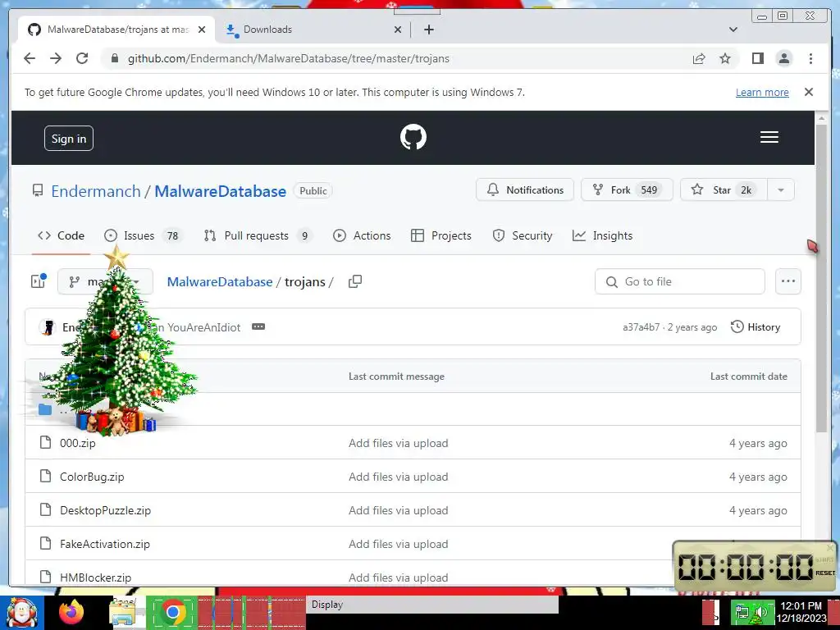840x630 pixels.
Task: Click the Learn more link
Action: click(x=762, y=92)
